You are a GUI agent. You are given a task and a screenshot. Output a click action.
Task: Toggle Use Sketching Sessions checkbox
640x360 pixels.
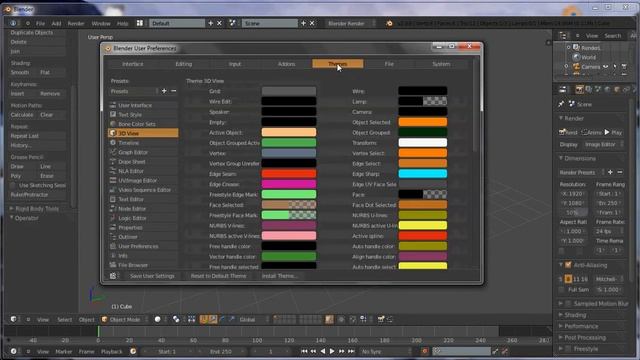(x=13, y=185)
